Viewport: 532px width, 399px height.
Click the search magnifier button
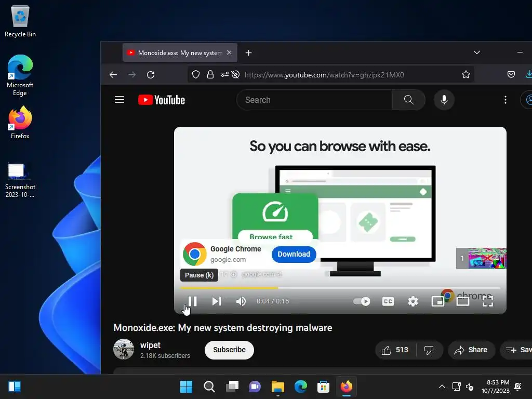click(x=408, y=100)
